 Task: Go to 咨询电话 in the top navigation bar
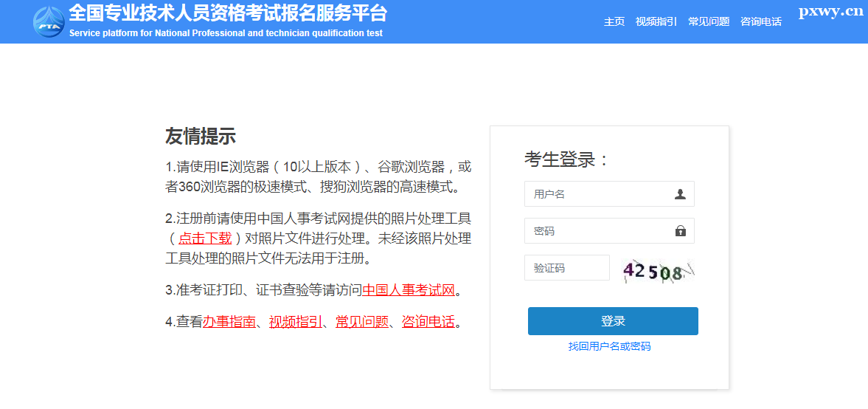pyautogui.click(x=760, y=21)
